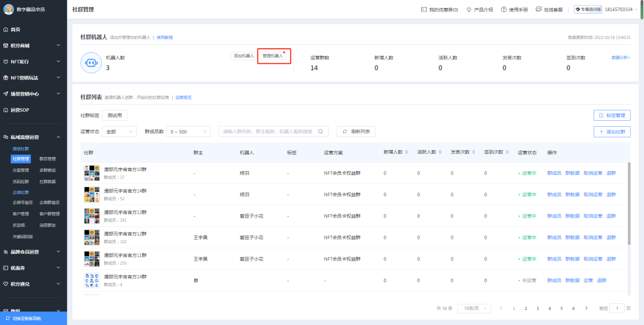Click the 管理机器人 button
Viewport: 644px width, 325px height.
(273, 56)
